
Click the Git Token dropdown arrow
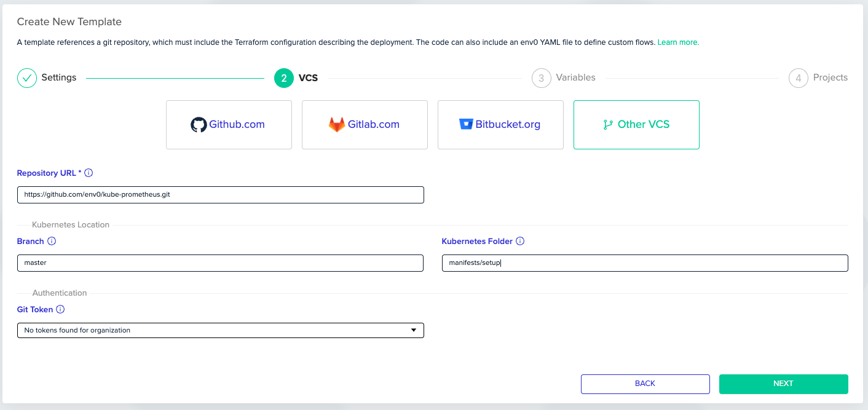(414, 330)
